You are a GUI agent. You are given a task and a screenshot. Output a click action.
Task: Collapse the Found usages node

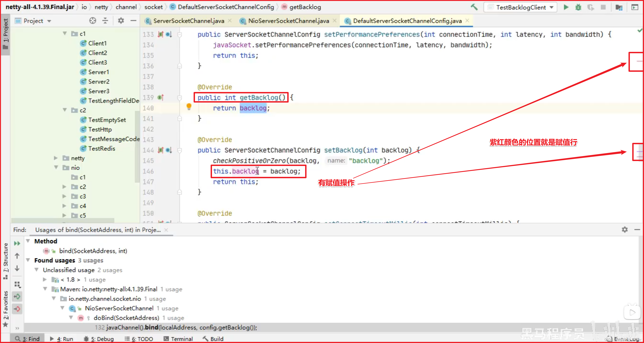[x=28, y=260]
